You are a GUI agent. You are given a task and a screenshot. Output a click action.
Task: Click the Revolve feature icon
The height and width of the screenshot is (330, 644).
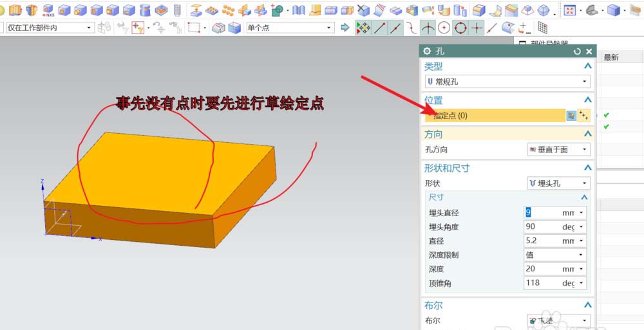click(32, 10)
